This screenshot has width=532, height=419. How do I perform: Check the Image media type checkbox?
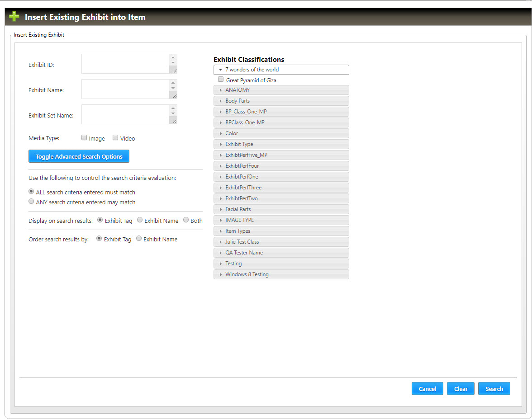pyautogui.click(x=84, y=138)
